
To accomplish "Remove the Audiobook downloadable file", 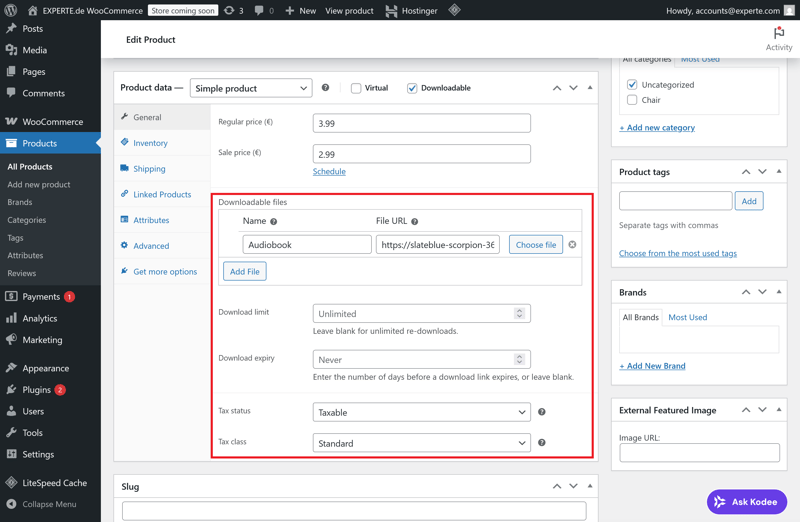I will (x=572, y=245).
